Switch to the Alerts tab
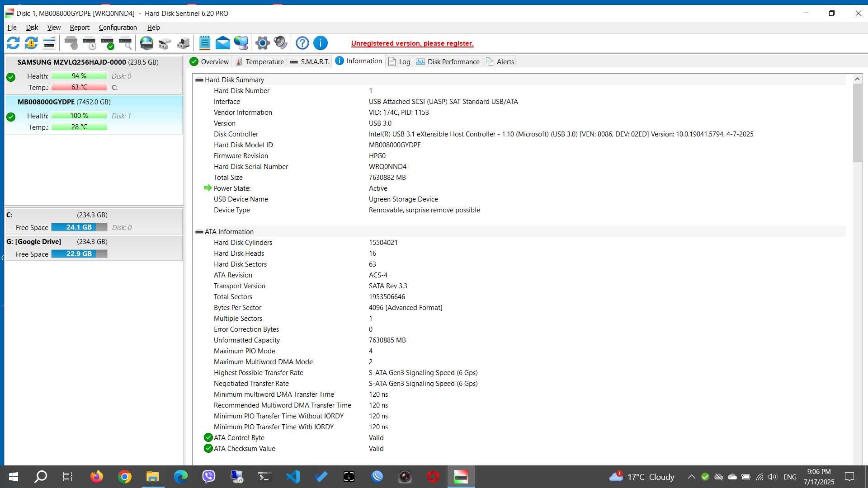 (500, 62)
